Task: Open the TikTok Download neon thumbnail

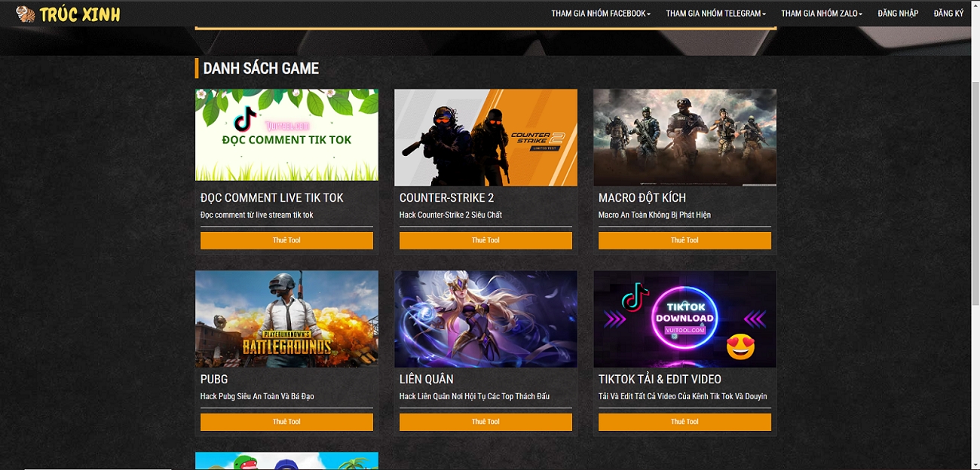Action: (x=684, y=319)
